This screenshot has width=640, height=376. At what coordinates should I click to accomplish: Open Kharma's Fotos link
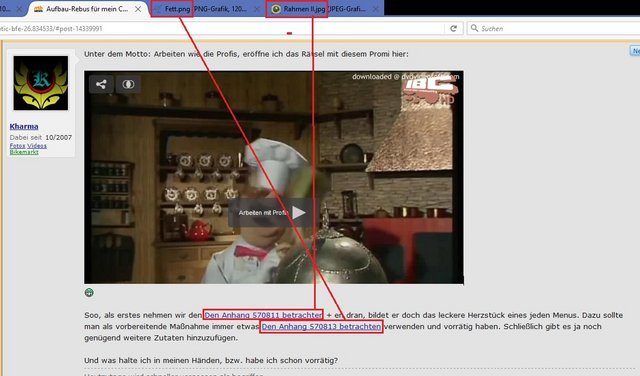tap(18, 146)
